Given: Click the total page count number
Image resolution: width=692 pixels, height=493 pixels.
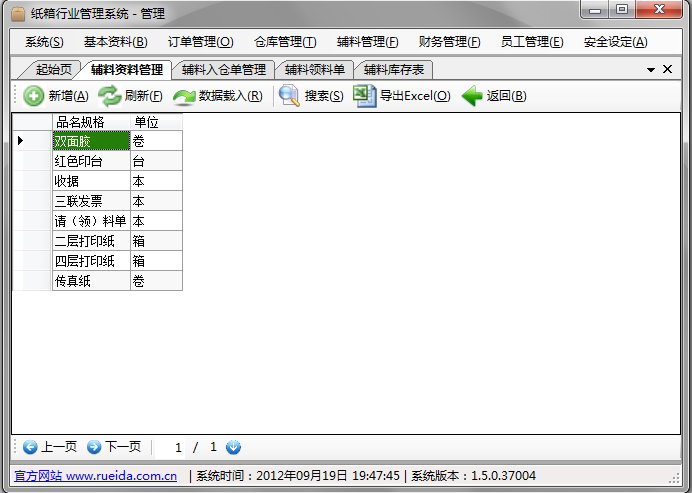Looking at the screenshot, I should [x=213, y=447].
